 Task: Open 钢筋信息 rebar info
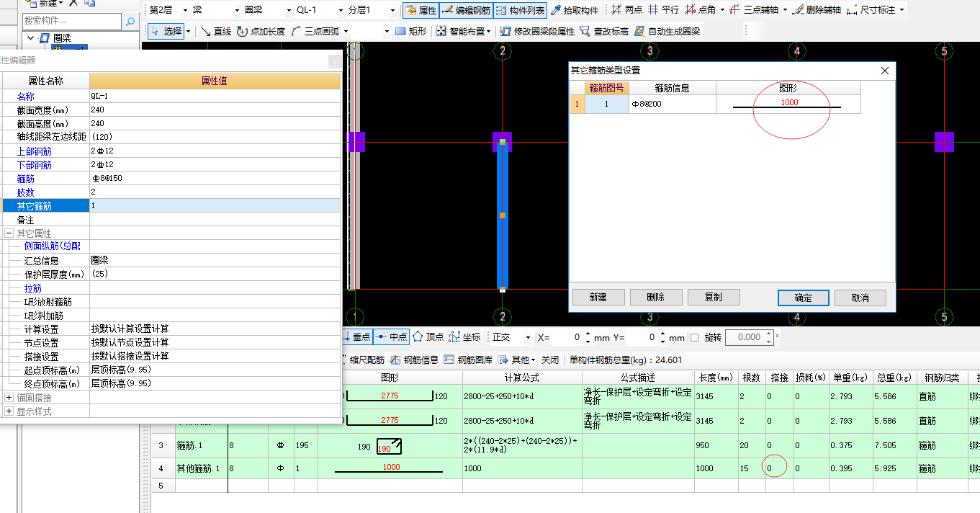coord(414,360)
